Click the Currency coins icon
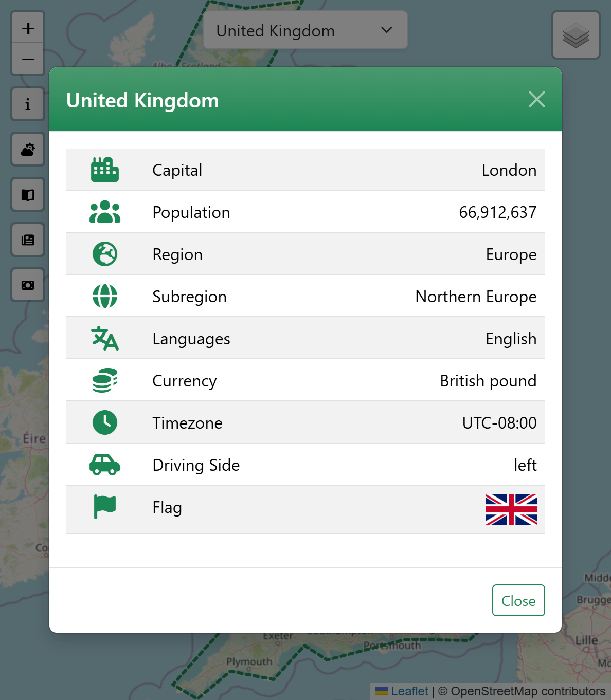This screenshot has width=611, height=700. tap(105, 380)
